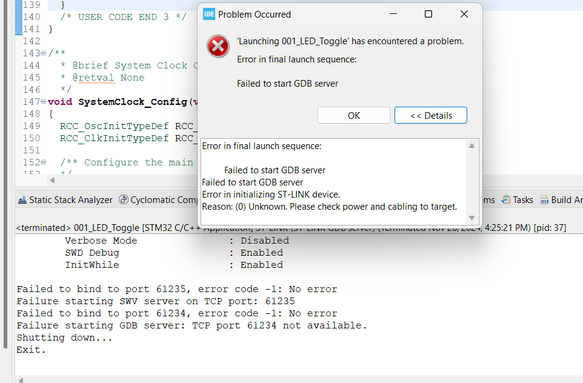Viewport: 583px width, 383px height.
Task: Click 'Failed to bind to port 61234' line
Action: (177, 313)
